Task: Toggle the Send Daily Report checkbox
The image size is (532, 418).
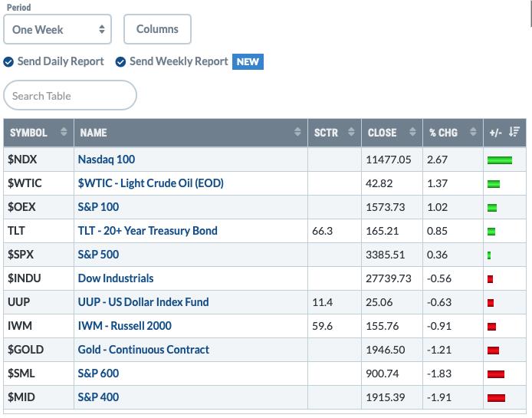Action: click(x=8, y=62)
